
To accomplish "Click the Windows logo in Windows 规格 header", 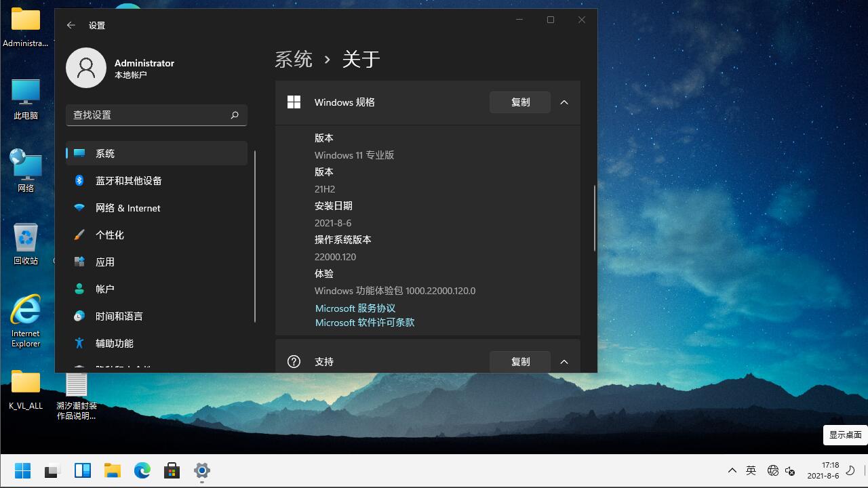I will click(x=294, y=102).
